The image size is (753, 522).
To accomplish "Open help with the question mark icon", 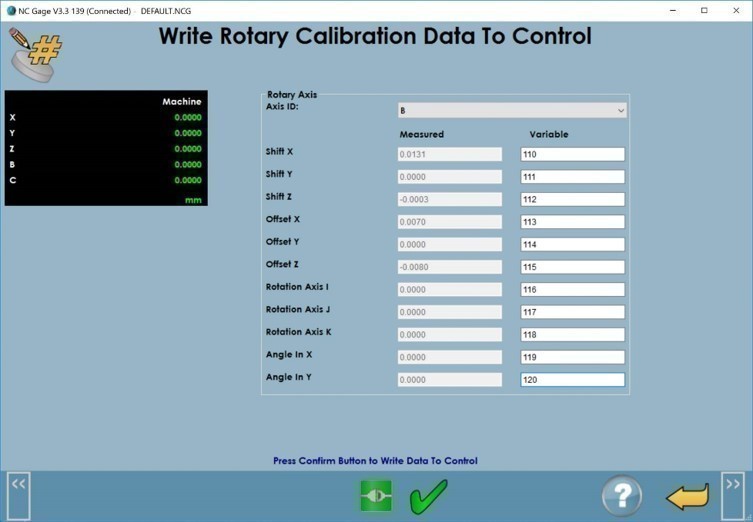I will 622,496.
